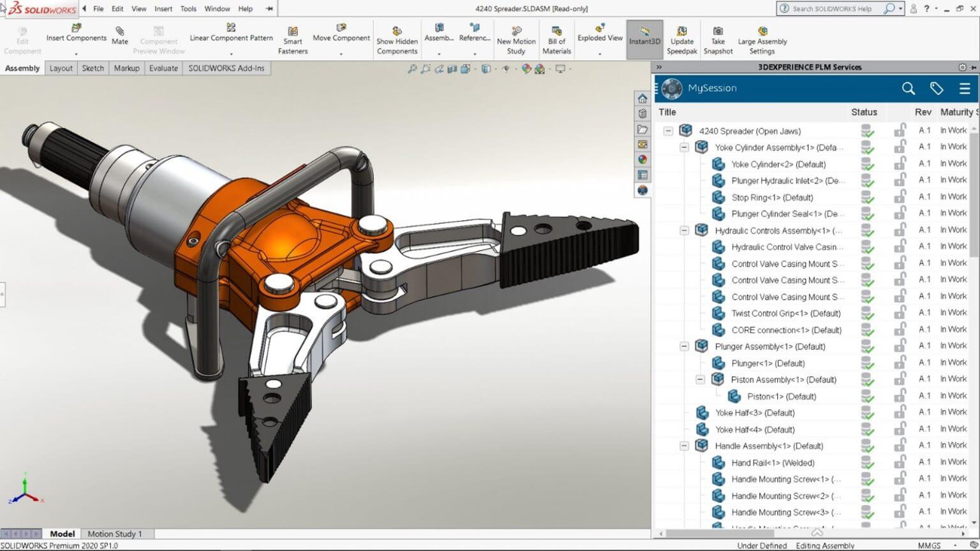Expand the Piston Assembly node
The image size is (980, 551).
point(700,379)
